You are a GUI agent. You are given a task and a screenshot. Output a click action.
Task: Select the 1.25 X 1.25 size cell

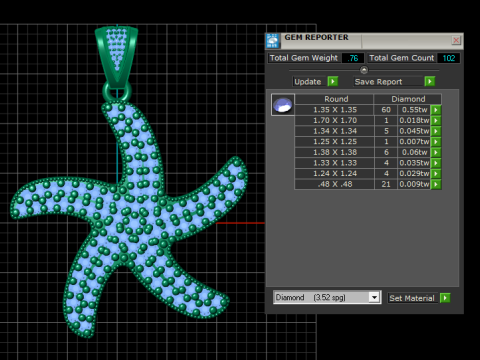coord(334,142)
